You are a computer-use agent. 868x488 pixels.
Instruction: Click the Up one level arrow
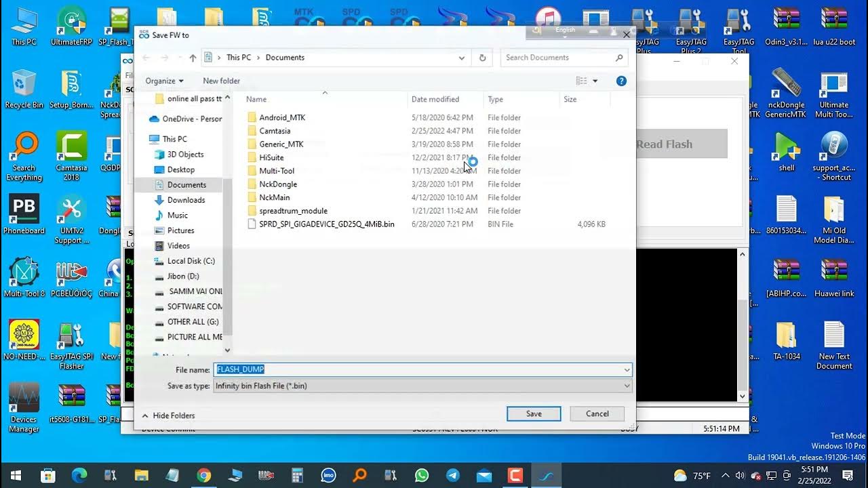[x=193, y=58]
